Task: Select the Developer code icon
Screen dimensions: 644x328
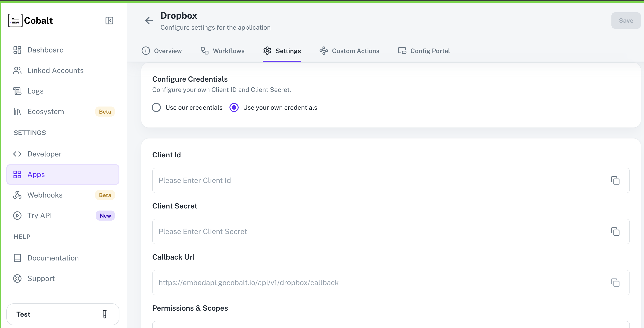Action: [x=17, y=154]
